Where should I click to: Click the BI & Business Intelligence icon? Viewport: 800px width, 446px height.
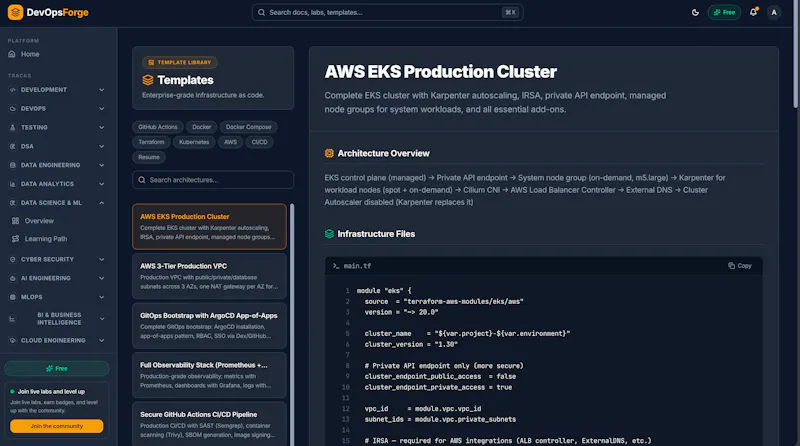(13, 319)
